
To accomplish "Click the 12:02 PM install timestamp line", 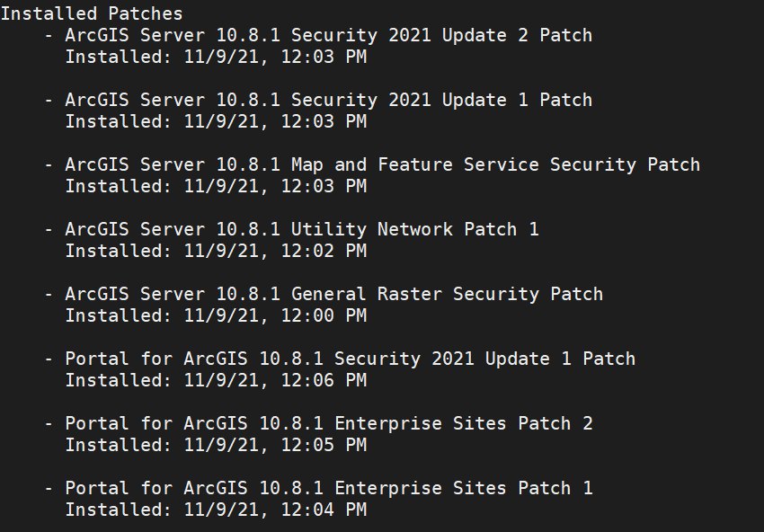I will [x=216, y=251].
